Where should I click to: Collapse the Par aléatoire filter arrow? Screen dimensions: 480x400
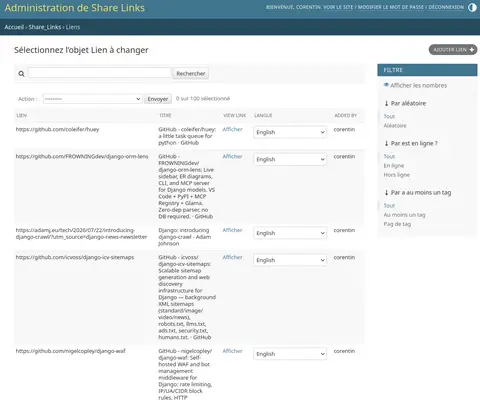pyautogui.click(x=386, y=103)
